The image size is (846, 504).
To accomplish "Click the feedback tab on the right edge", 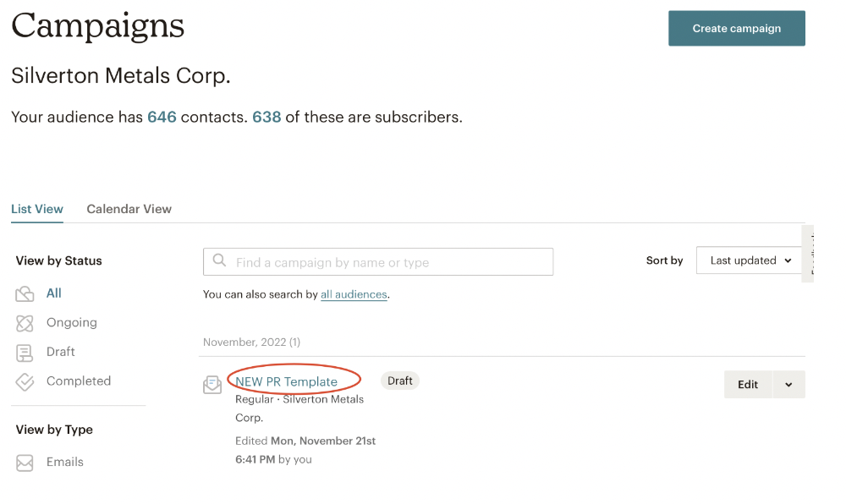I will pos(808,254).
